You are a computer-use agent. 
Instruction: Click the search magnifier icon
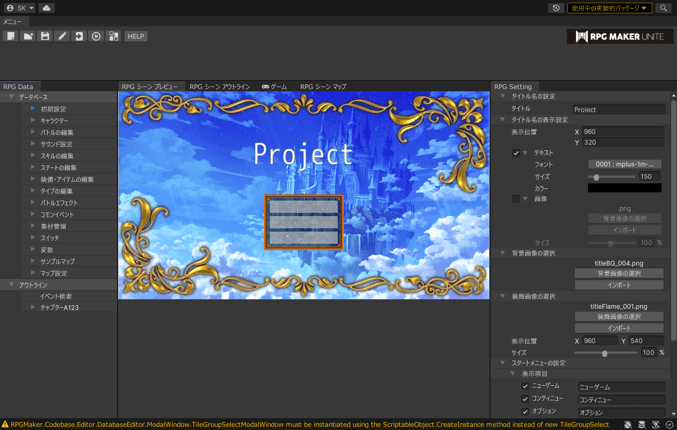663,8
